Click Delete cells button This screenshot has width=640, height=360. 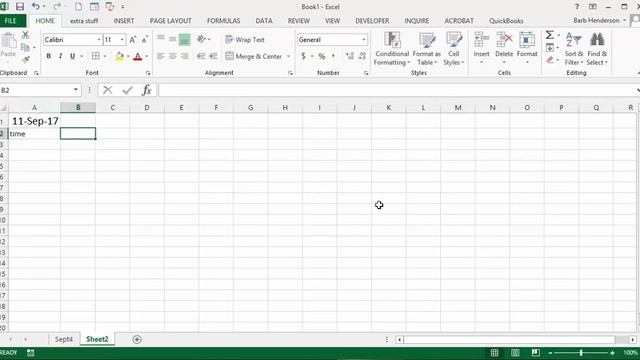click(504, 48)
